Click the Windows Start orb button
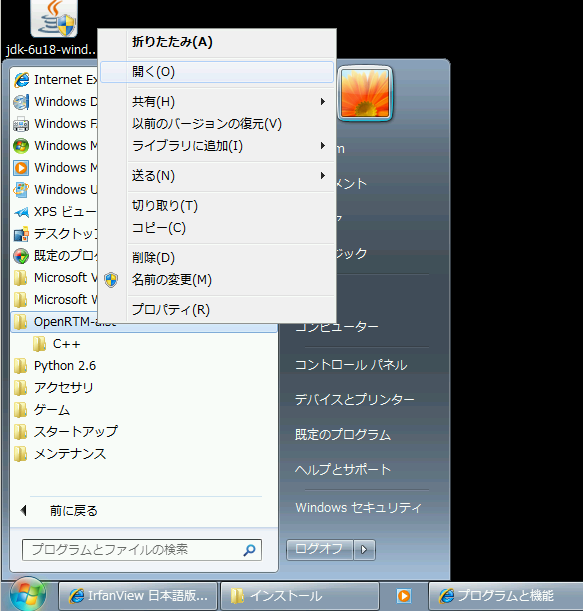 click(x=27, y=595)
